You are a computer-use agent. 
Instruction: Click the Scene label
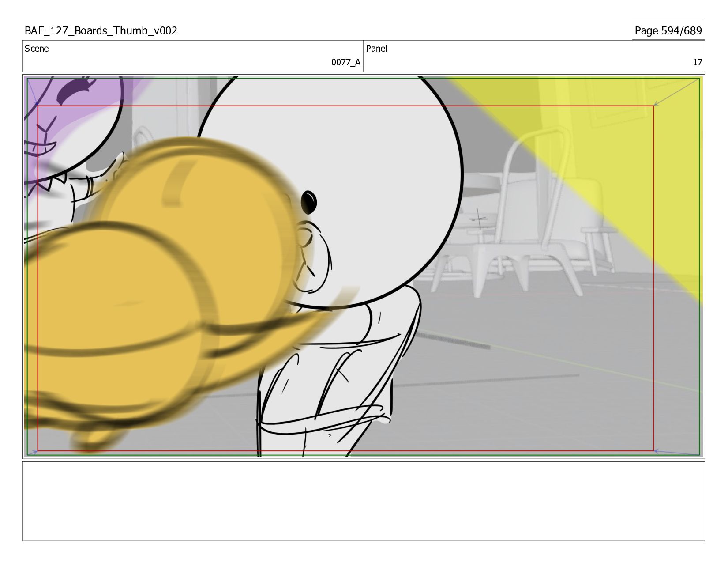[37, 49]
